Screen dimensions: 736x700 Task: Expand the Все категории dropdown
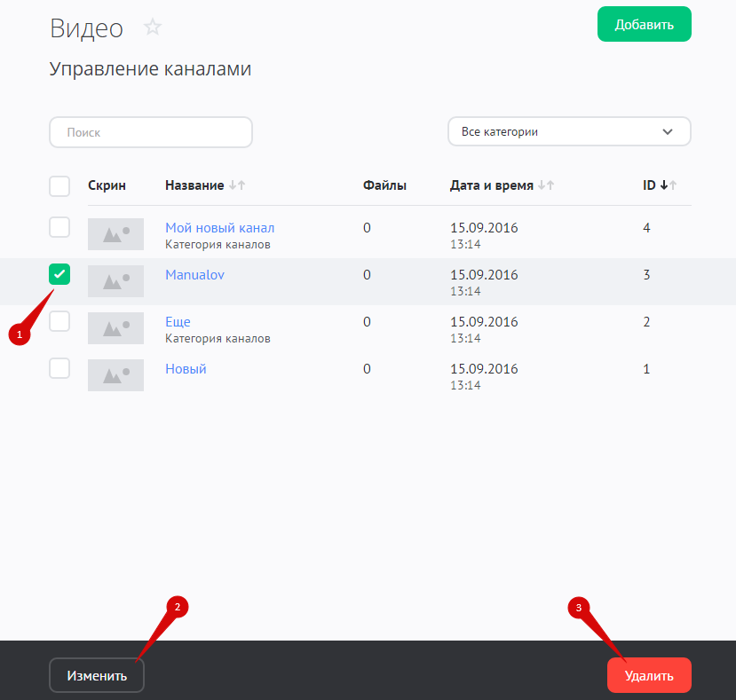pos(569,131)
